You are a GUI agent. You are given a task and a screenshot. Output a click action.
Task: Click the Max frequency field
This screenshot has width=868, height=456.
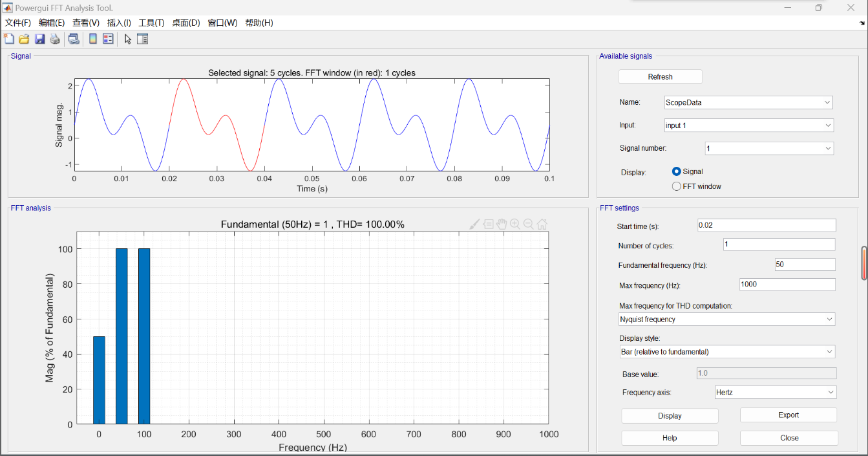787,285
